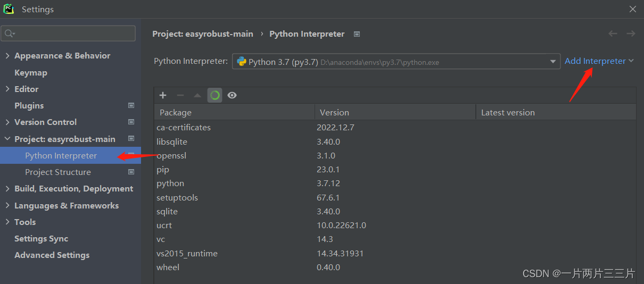The image size is (644, 284).
Task: Select Python Interpreter in sidebar
Action: (70, 155)
